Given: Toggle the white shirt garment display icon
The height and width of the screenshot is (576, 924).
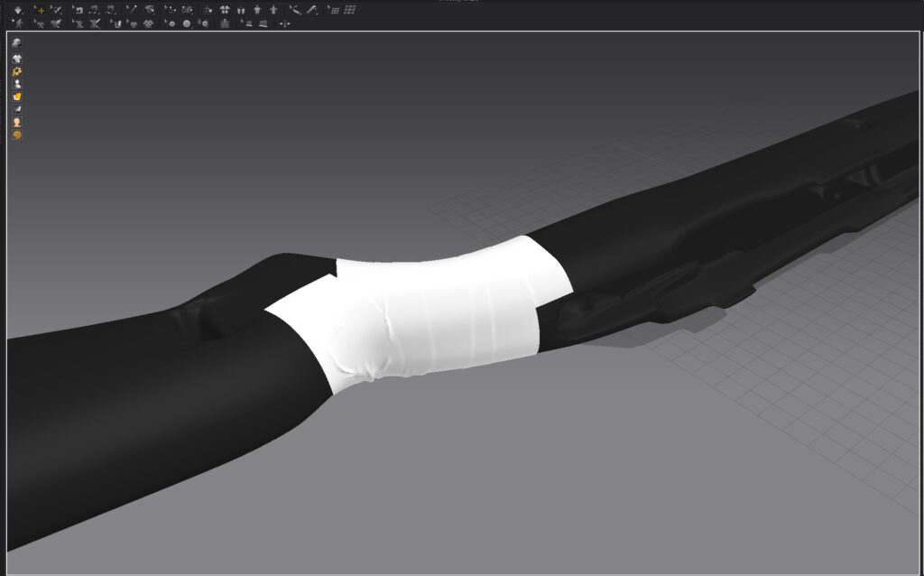Looking at the screenshot, I should pos(16,59).
